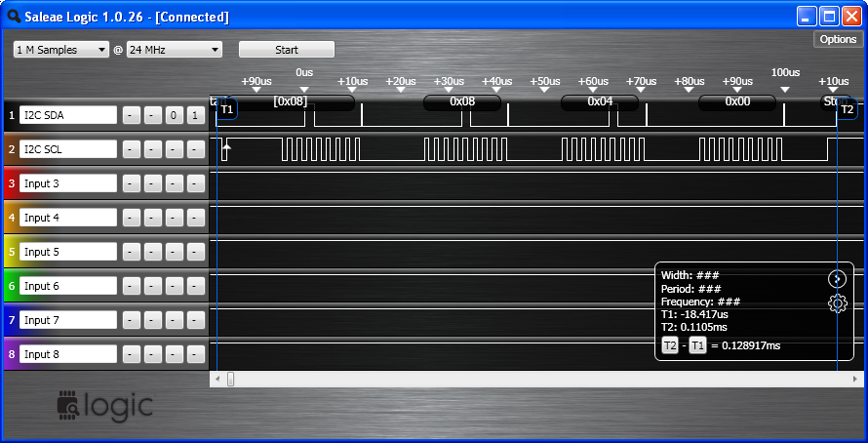The height and width of the screenshot is (443, 868).
Task: Toggle the first trigger button on Input 5
Action: tap(132, 252)
